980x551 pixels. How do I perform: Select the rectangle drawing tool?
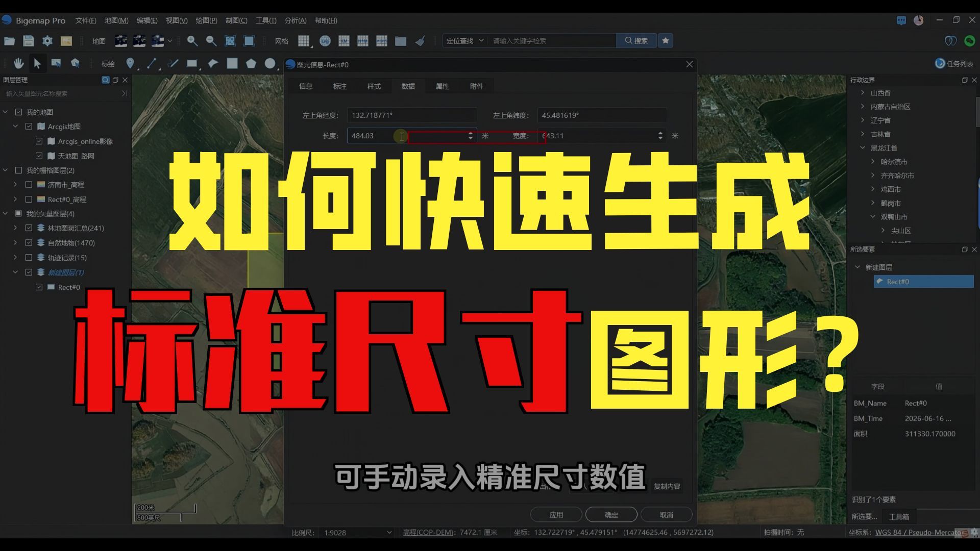coord(192,63)
